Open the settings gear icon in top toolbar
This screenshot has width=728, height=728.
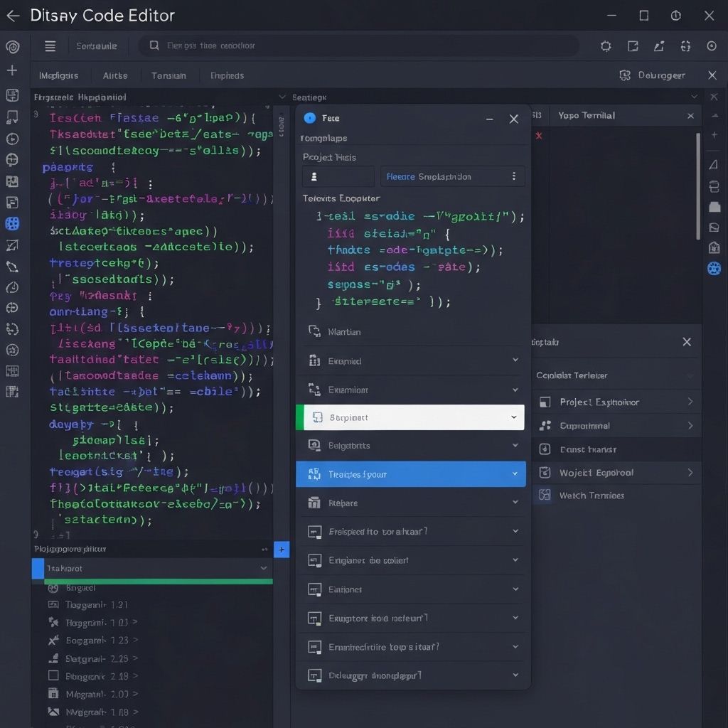(x=605, y=45)
